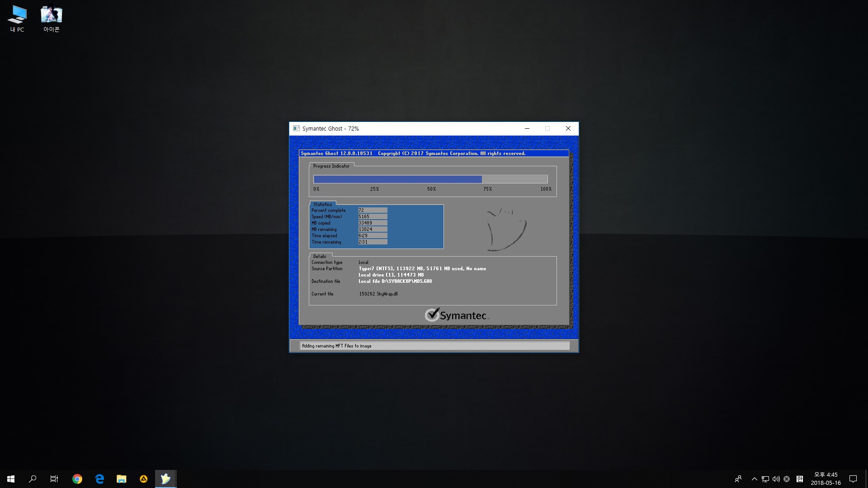Viewport: 868px width, 488px height.
Task: Click the Symantec Ghost window title icon
Action: click(x=296, y=128)
